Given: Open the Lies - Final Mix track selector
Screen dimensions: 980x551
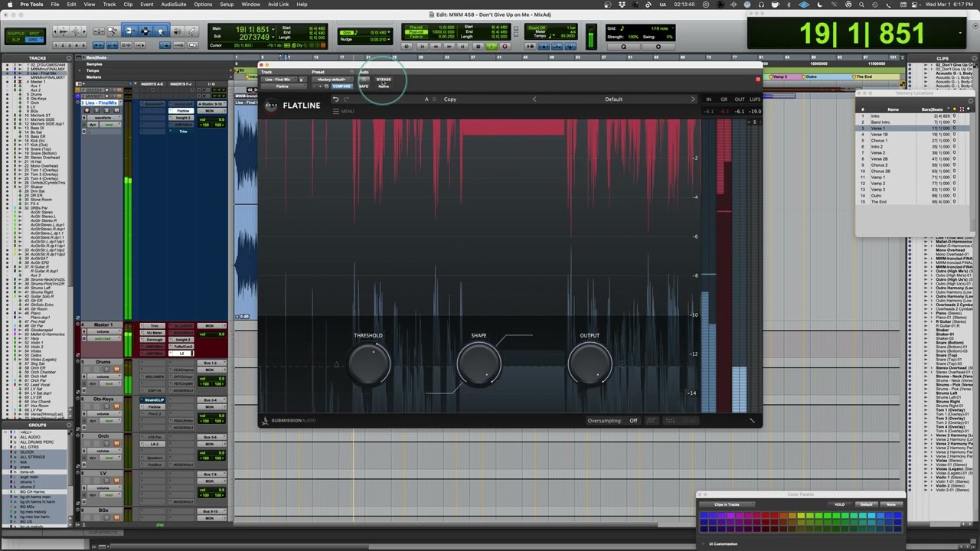Looking at the screenshot, I should (277, 80).
